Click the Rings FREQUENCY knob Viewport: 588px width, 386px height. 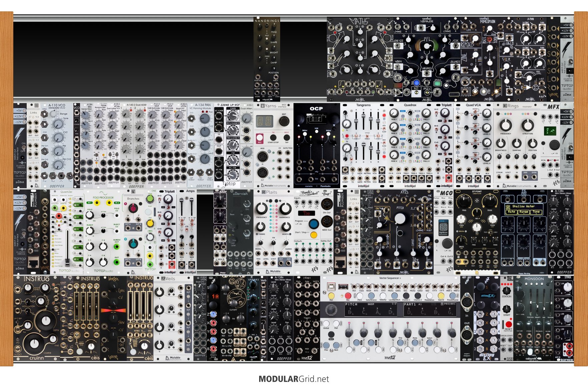coord(505,125)
